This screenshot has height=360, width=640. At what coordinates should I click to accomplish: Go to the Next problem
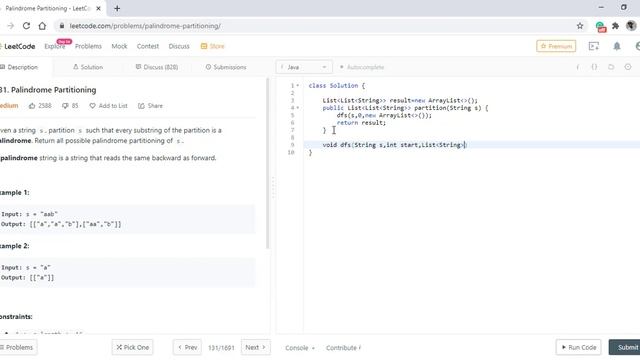pyautogui.click(x=256, y=347)
